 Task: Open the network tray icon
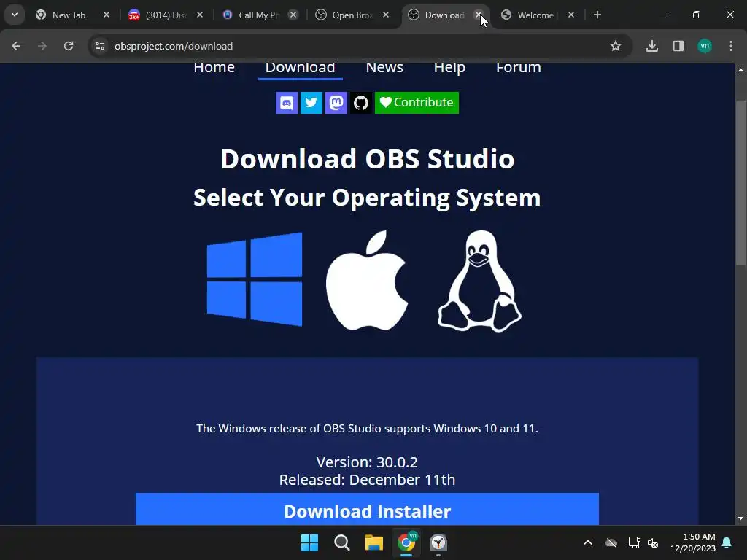[634, 542]
